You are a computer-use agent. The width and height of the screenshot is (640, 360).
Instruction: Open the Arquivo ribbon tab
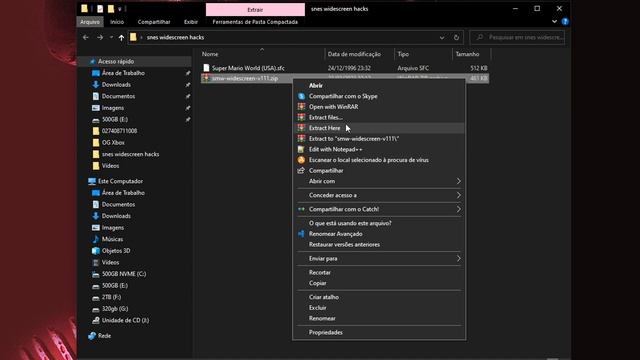[90, 22]
